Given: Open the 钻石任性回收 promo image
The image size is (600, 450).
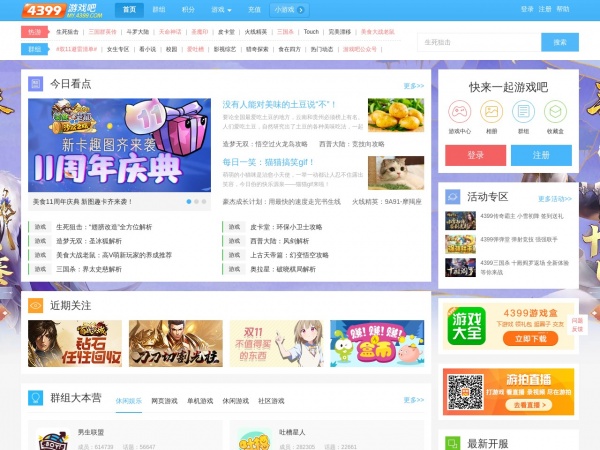Looking at the screenshot, I should pos(75,343).
